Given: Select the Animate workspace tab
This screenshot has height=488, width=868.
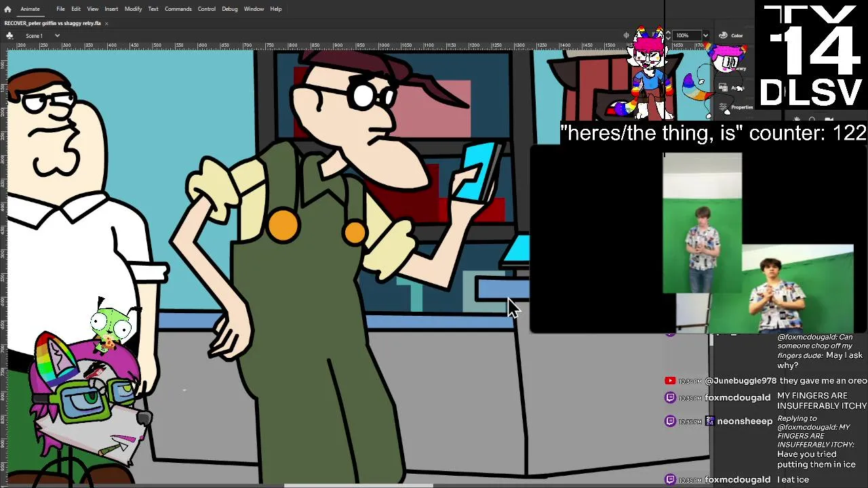Looking at the screenshot, I should (30, 9).
